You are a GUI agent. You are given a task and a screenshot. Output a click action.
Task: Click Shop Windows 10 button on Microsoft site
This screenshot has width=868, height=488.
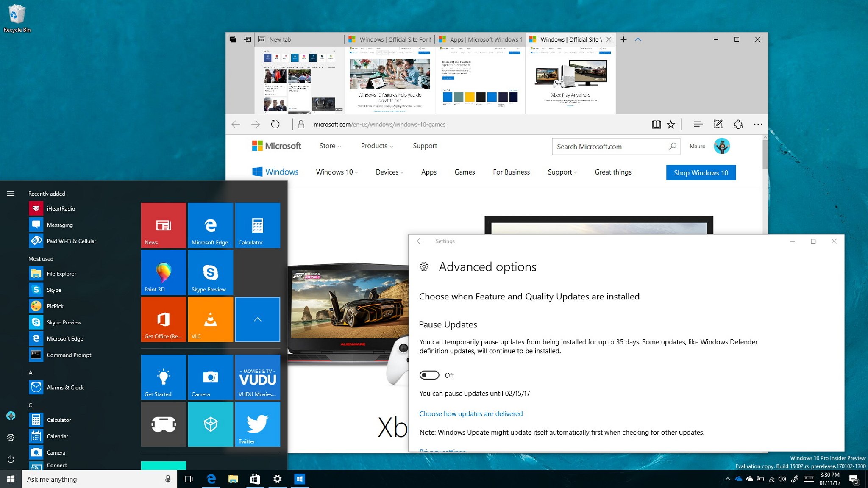pos(701,173)
